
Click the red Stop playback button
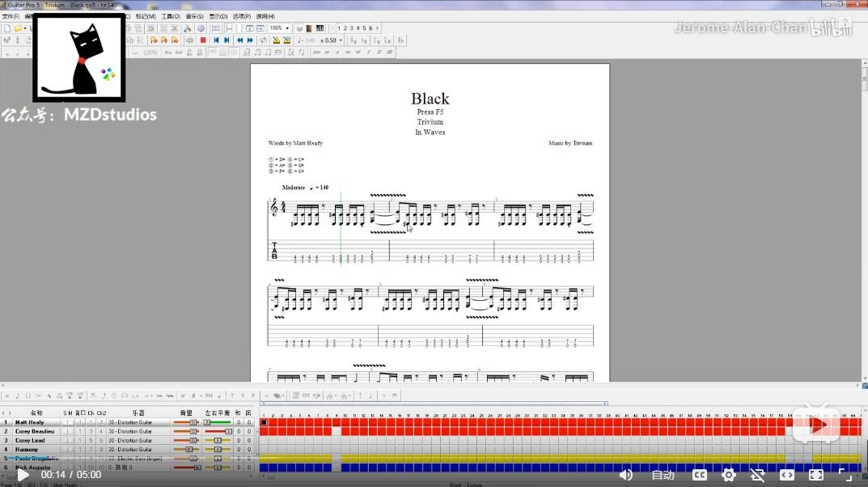click(203, 40)
